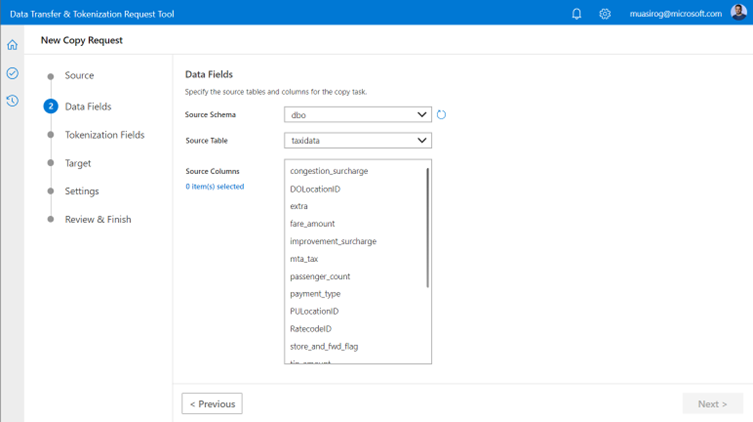Viewport: 753px width, 422px height.
Task: Select the store_and_fwd_flag column
Action: pos(324,346)
